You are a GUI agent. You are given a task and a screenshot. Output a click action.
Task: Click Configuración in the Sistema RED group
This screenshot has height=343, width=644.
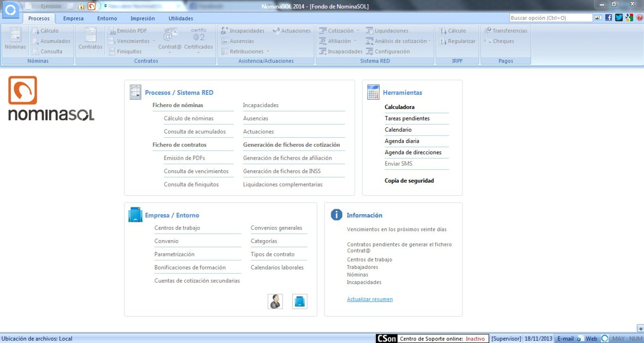pyautogui.click(x=387, y=51)
